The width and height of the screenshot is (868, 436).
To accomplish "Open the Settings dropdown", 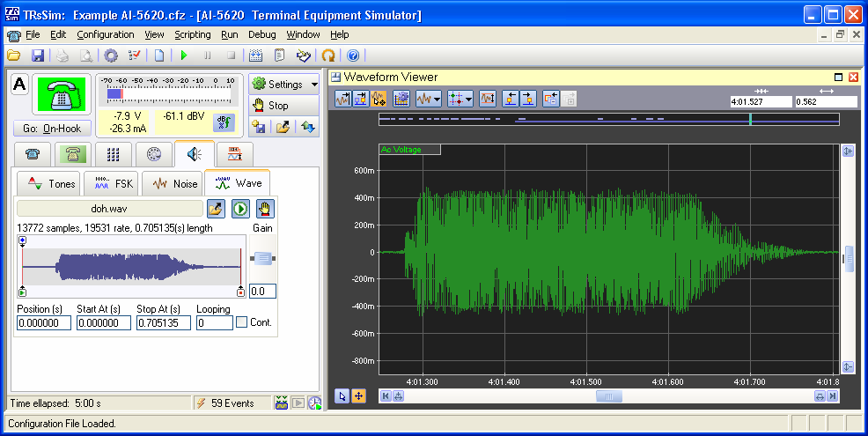I will click(x=284, y=85).
